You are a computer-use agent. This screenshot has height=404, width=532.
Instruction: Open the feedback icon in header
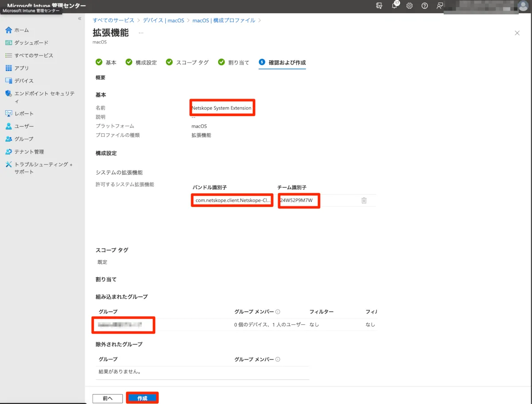pyautogui.click(x=439, y=6)
